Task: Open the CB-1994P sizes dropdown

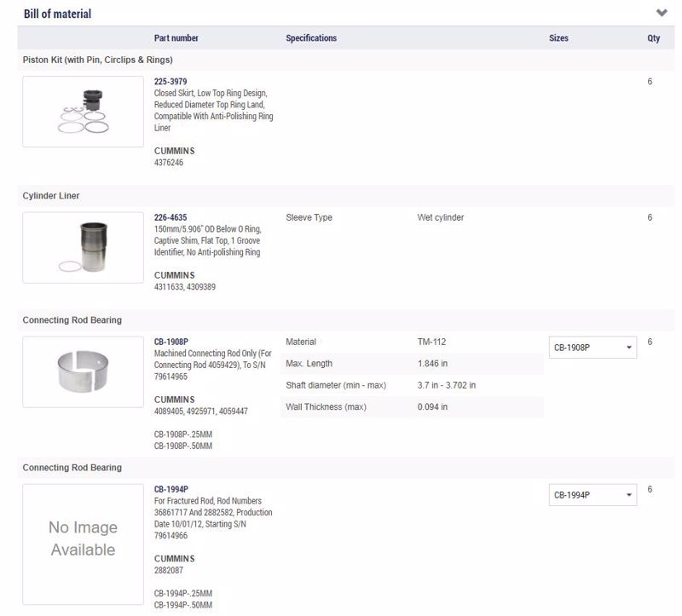Action: coord(592,495)
